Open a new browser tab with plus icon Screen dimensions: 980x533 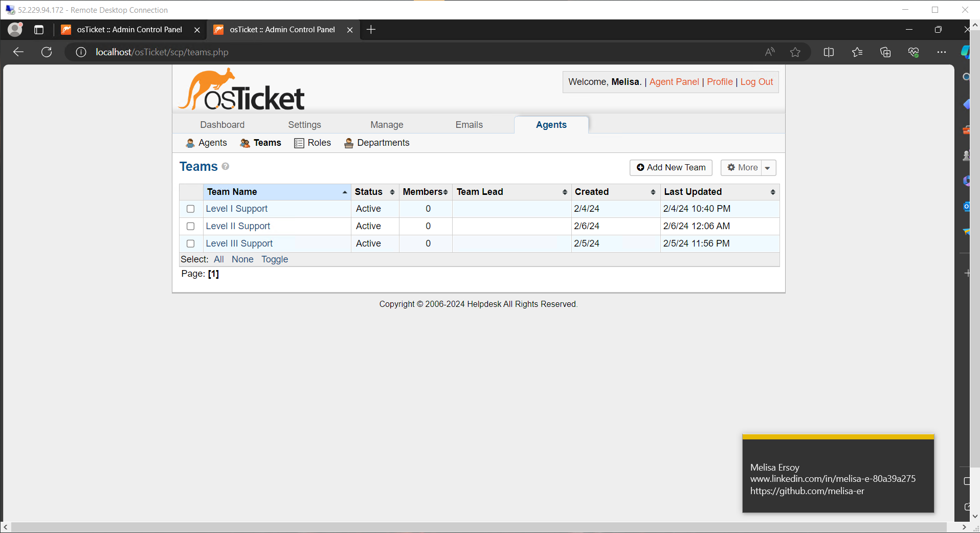point(371,30)
